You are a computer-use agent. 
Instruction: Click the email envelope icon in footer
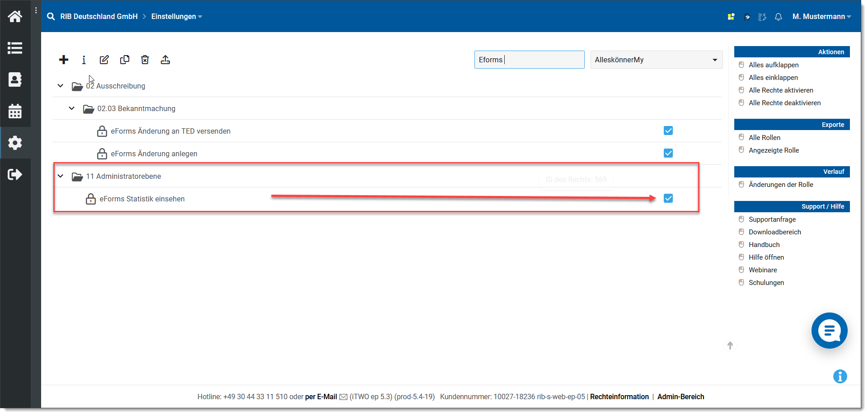[x=343, y=397]
